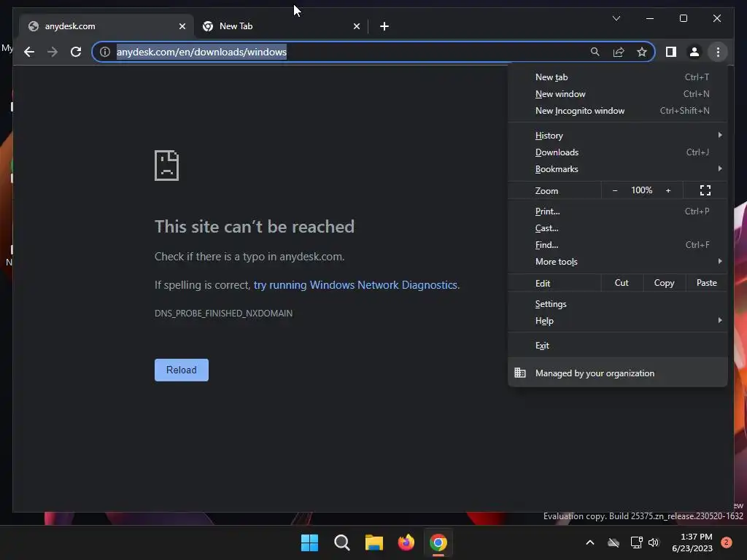
Task: Open the Windows Start menu
Action: tap(309, 542)
